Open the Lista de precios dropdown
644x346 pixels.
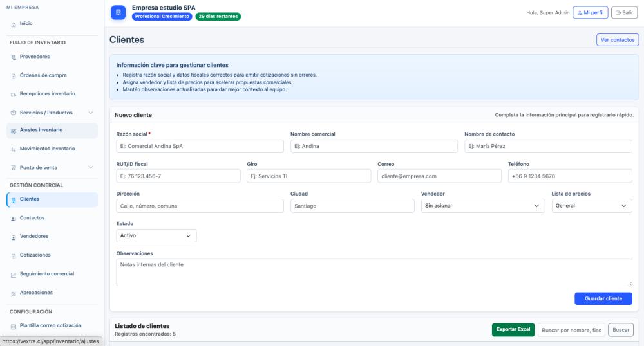(x=591, y=206)
